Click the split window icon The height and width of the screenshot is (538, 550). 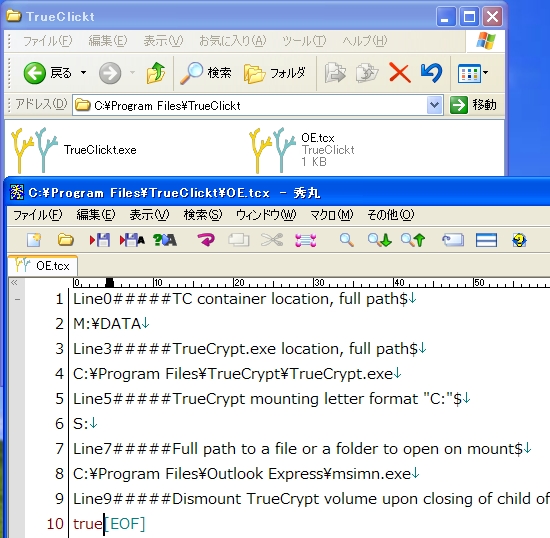[486, 240]
